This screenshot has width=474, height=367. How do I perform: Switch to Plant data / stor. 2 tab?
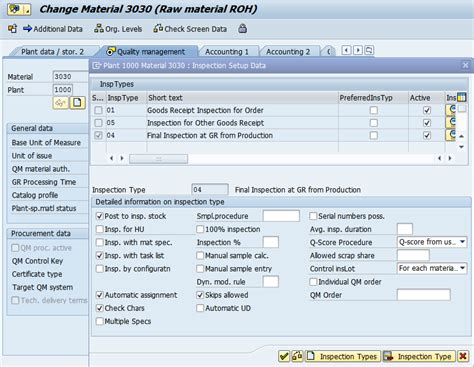tap(52, 52)
